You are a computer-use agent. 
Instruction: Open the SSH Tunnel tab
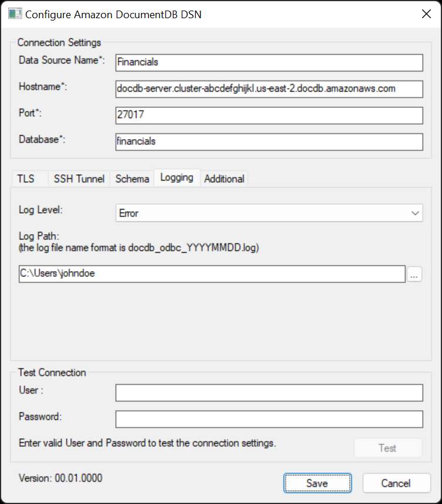click(79, 179)
